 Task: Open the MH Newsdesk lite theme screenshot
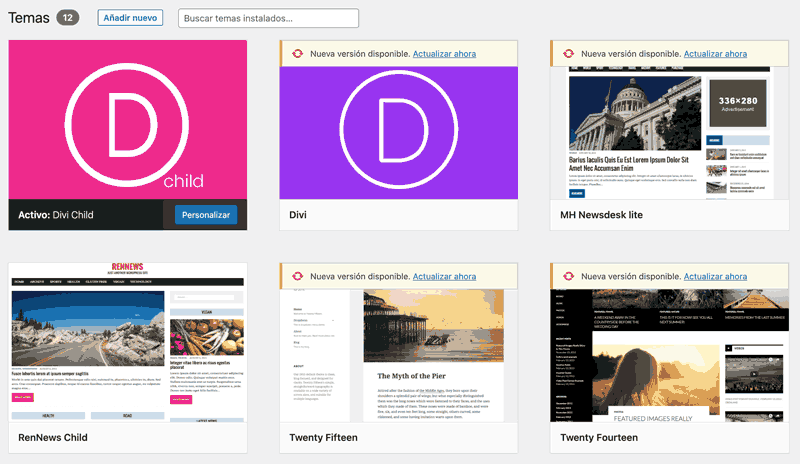669,133
